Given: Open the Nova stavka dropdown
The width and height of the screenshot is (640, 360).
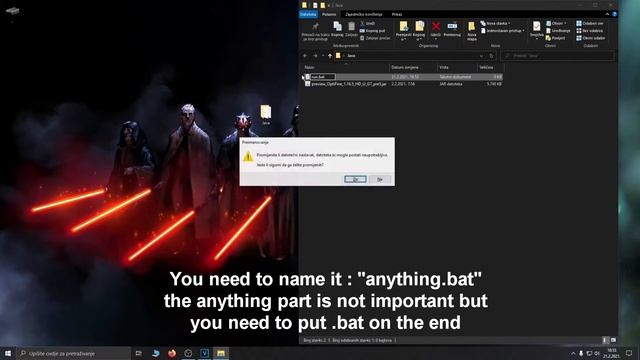Looking at the screenshot, I should [495, 23].
